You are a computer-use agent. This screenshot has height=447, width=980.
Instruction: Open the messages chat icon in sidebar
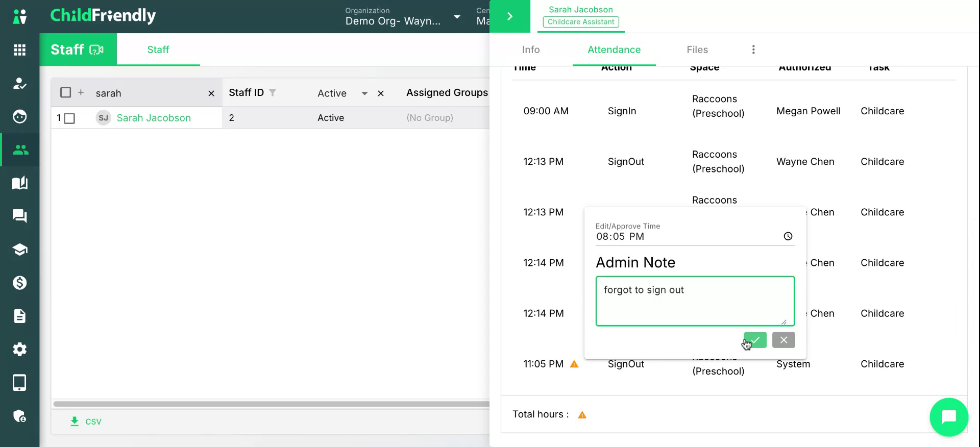pyautogui.click(x=19, y=216)
